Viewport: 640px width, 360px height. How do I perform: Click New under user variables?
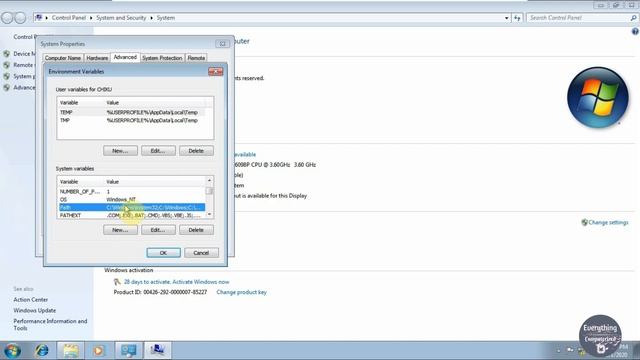pyautogui.click(x=120, y=151)
